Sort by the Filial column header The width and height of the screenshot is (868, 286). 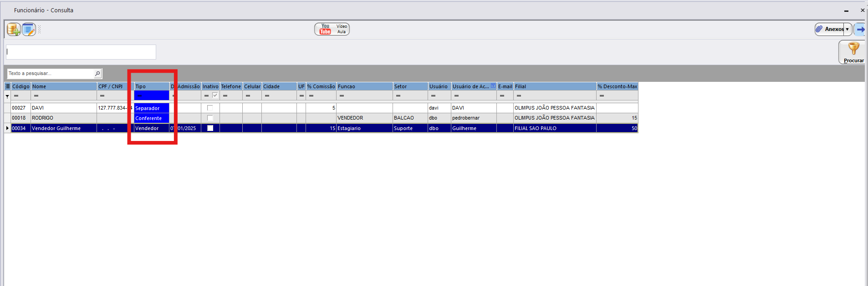tap(555, 86)
